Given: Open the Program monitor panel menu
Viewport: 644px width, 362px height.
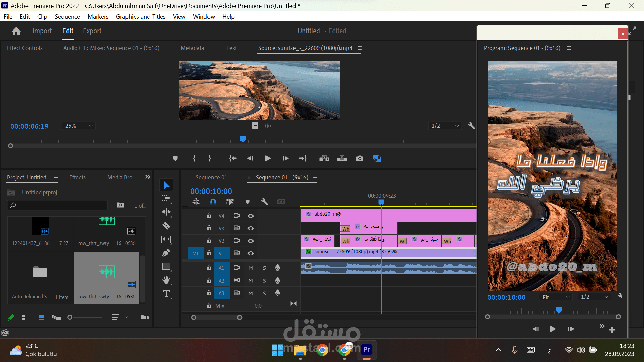Looking at the screenshot, I should (x=569, y=48).
